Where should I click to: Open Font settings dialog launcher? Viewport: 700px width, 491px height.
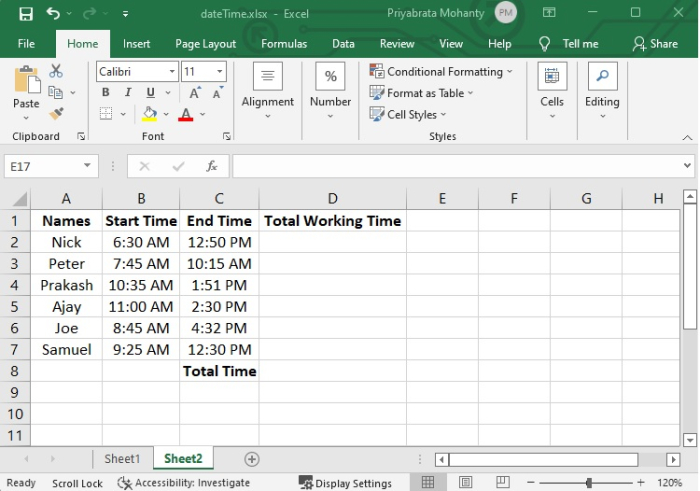click(227, 136)
